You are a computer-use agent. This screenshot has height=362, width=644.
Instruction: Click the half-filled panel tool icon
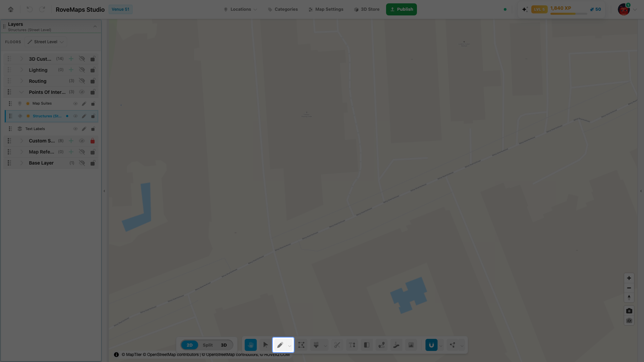pos(367,345)
